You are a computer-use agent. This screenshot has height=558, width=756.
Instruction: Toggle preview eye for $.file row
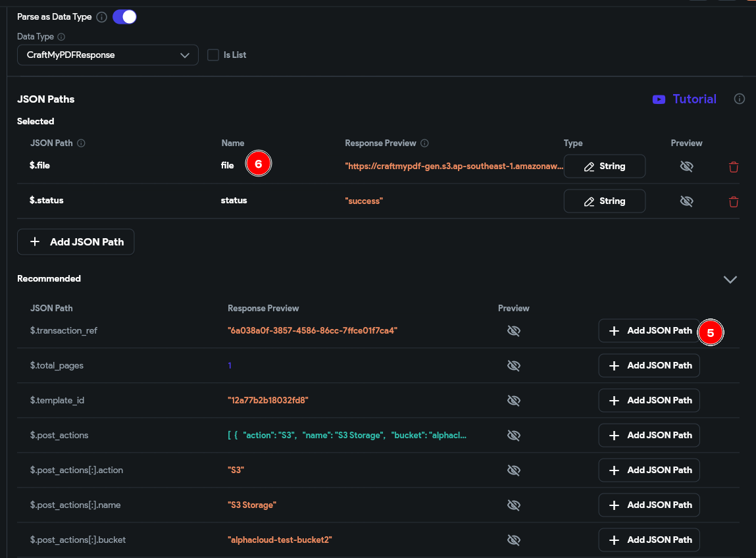click(686, 166)
